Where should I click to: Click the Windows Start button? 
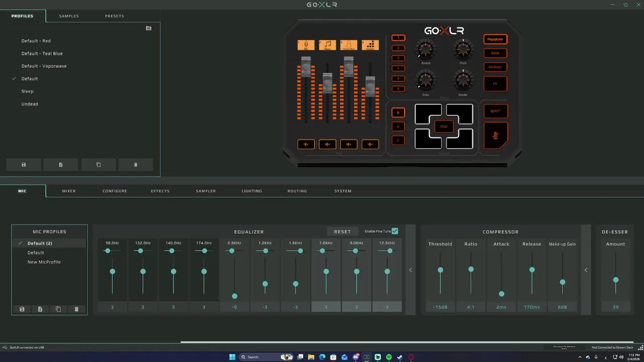232,357
